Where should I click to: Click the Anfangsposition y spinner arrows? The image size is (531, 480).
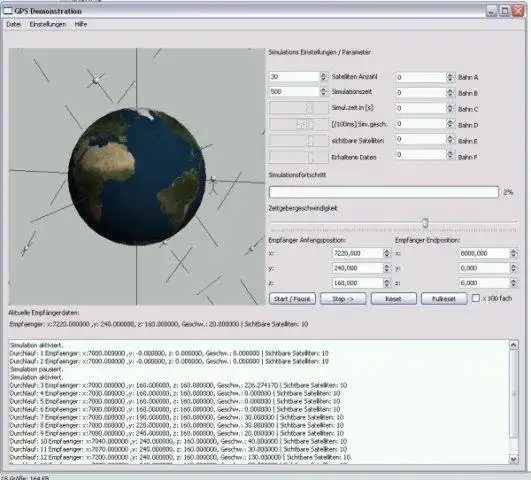pos(387,268)
